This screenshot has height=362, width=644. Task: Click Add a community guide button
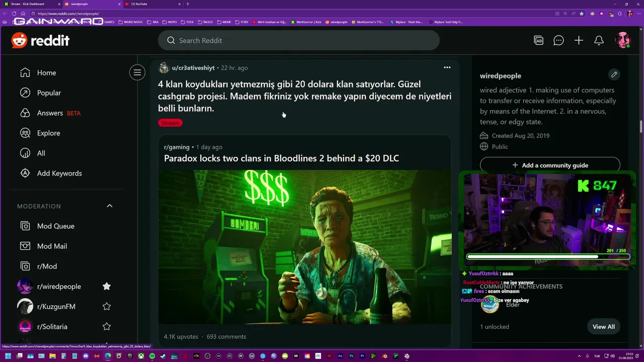pyautogui.click(x=550, y=165)
